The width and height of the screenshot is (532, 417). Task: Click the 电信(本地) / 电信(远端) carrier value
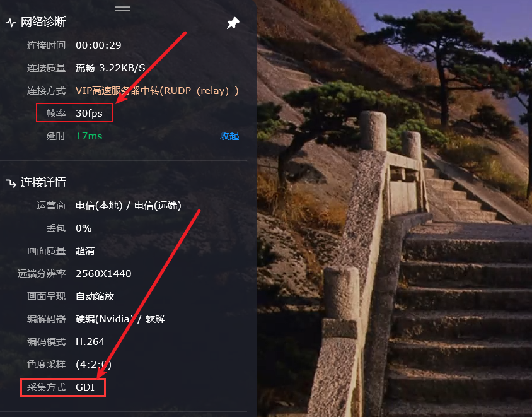[x=128, y=206]
